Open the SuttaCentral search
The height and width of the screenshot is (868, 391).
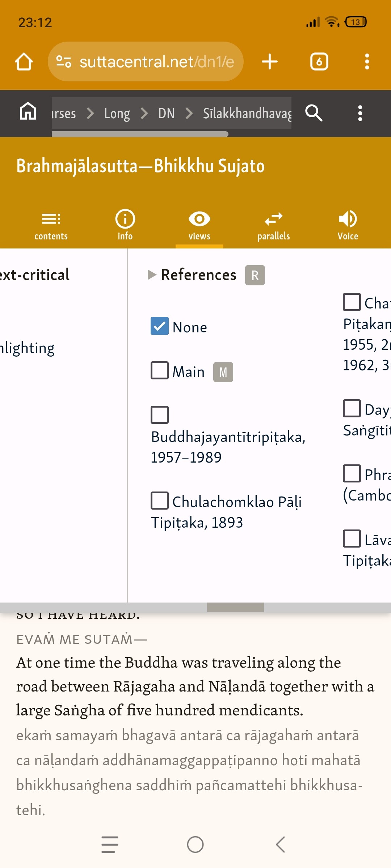(x=314, y=113)
